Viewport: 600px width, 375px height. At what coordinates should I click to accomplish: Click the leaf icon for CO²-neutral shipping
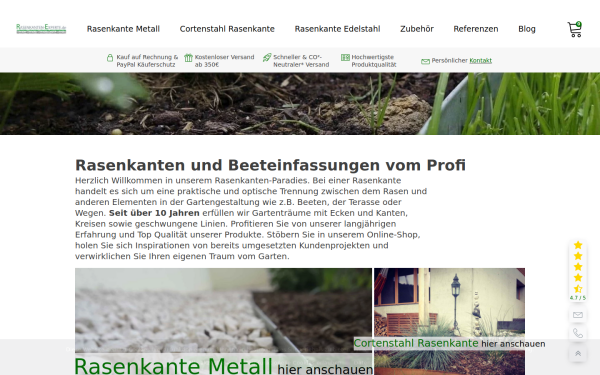click(267, 58)
